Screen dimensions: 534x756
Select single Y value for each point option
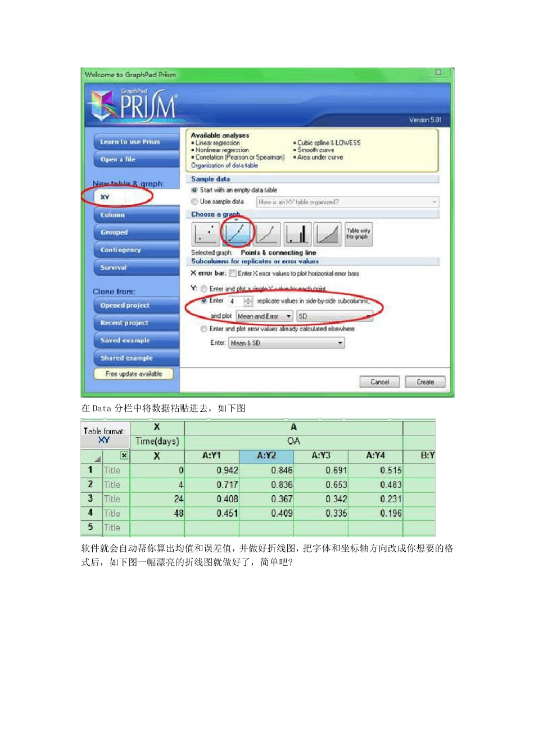pyautogui.click(x=204, y=289)
